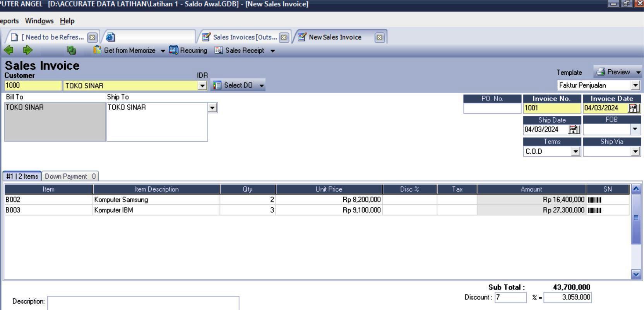Click the green copy transaction icon
The width and height of the screenshot is (644, 310).
point(71,50)
